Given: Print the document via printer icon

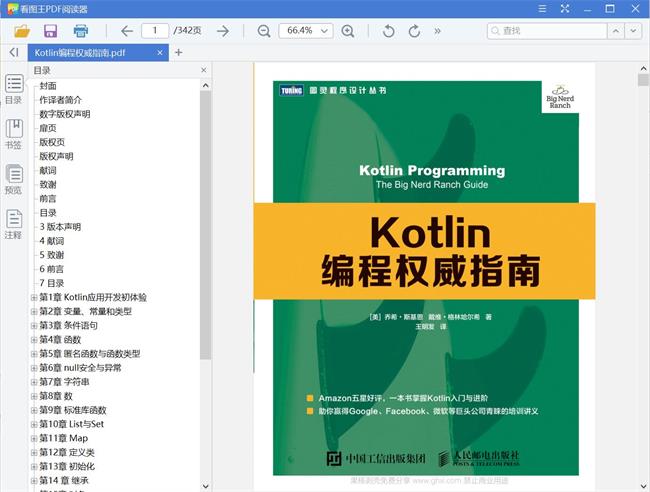Looking at the screenshot, I should pyautogui.click(x=81, y=31).
